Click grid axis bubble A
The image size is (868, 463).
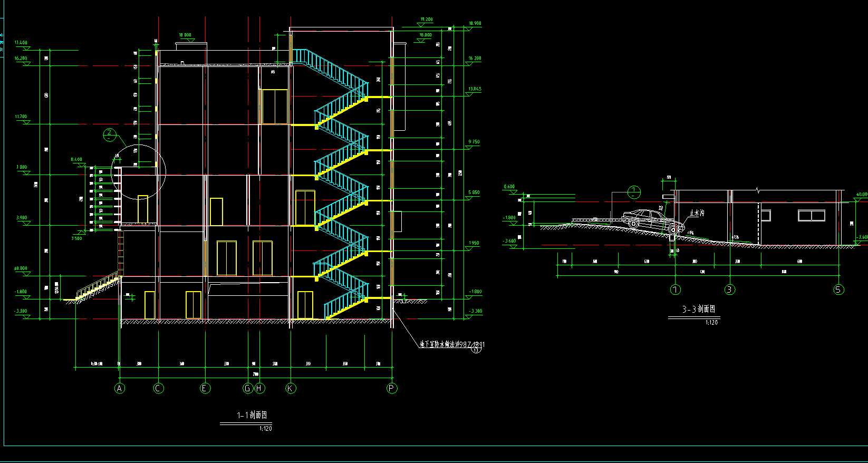tap(120, 389)
